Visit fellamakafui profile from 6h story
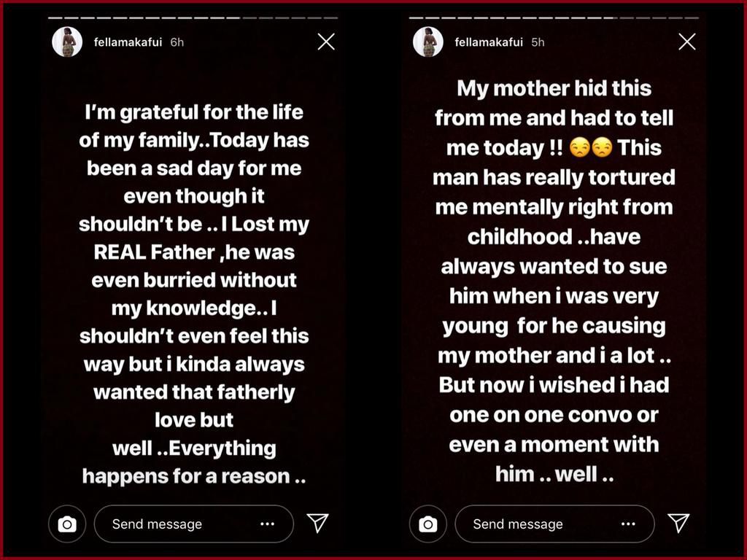Screen dimensions: 747x560 tap(128, 42)
